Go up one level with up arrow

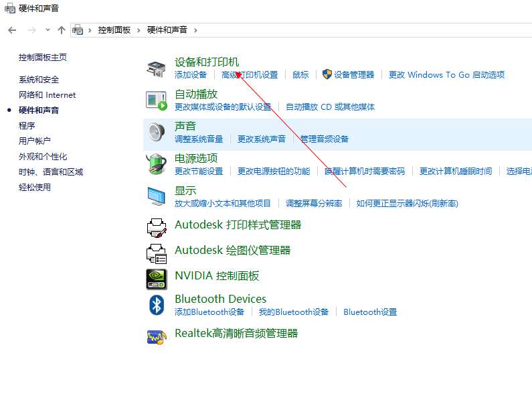pyautogui.click(x=62, y=30)
